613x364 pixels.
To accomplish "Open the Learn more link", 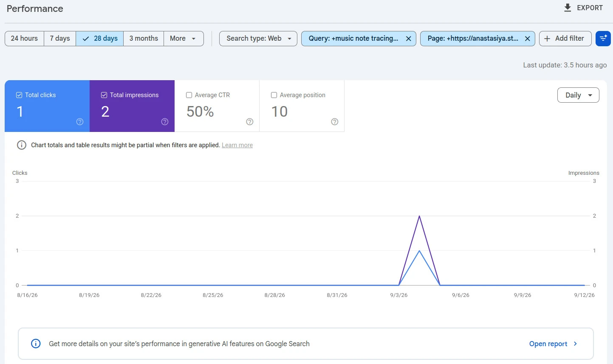I will (237, 145).
